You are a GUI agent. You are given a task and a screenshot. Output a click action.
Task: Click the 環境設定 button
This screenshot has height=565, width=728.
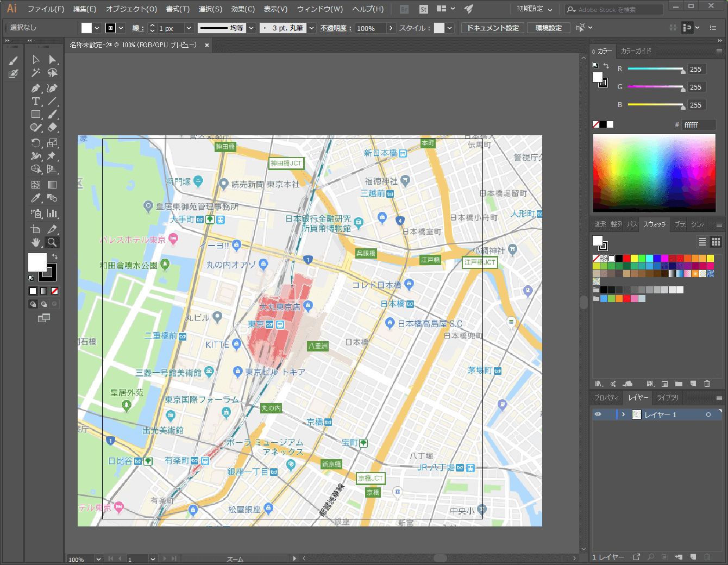pos(548,27)
